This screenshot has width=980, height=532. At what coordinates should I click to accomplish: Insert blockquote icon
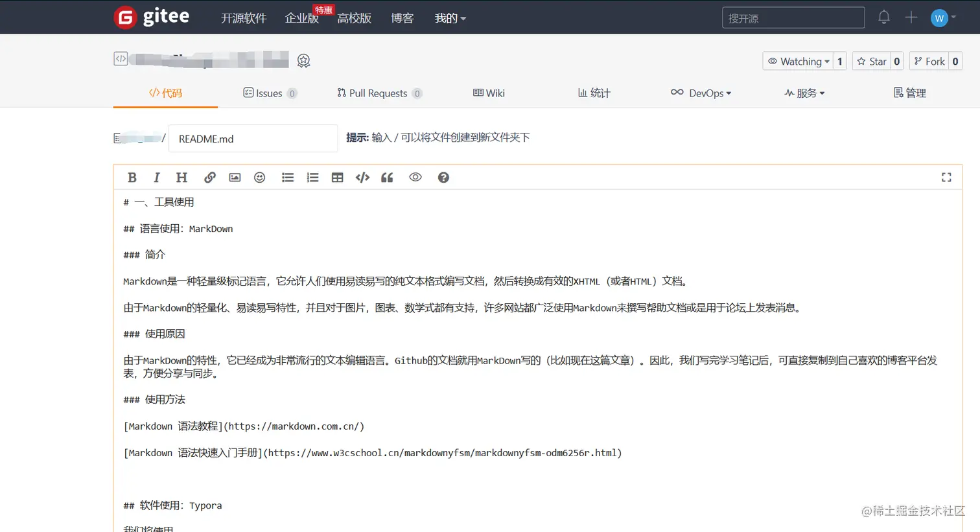pyautogui.click(x=387, y=178)
